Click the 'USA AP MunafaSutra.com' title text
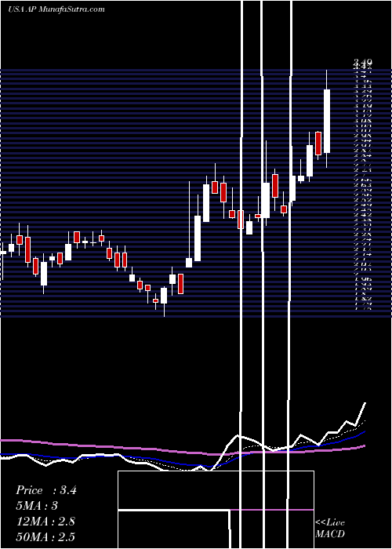This screenshot has height=549, width=392. [56, 9]
